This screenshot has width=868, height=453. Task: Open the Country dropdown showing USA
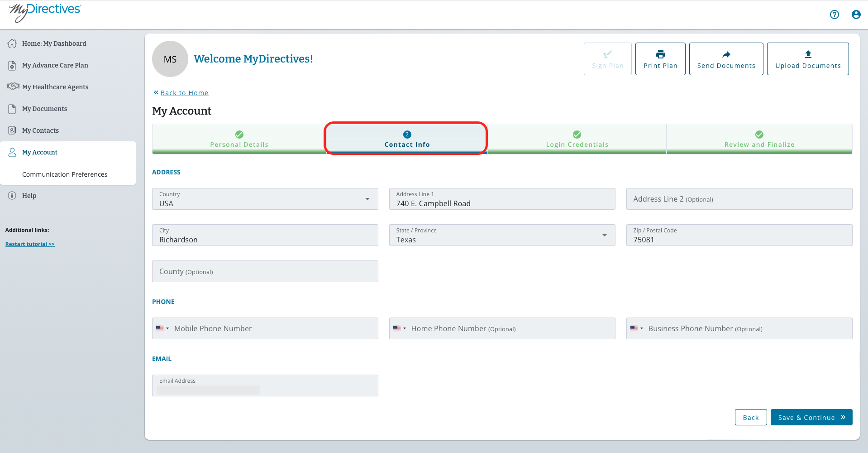click(x=265, y=199)
